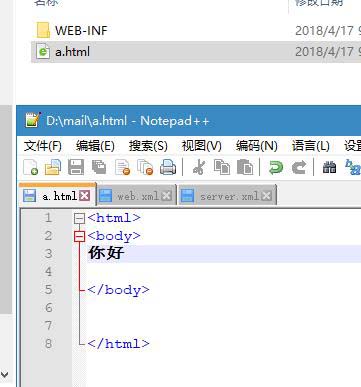361x387 pixels.
Task: Click line number 4 in the margin
Action: coord(48,272)
